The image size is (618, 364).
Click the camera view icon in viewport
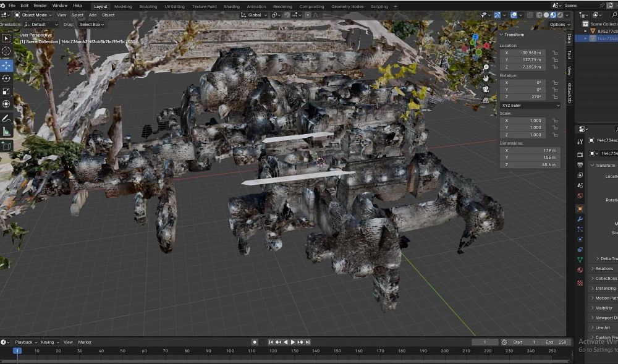pos(486,89)
